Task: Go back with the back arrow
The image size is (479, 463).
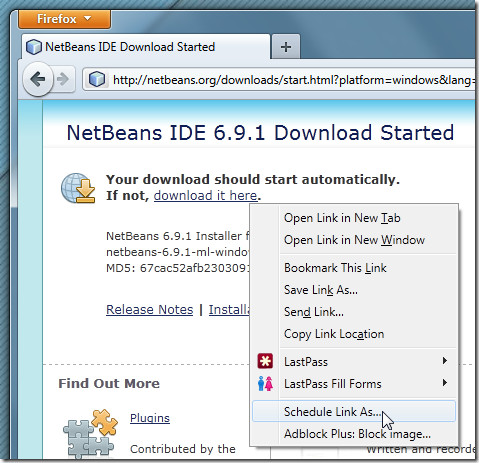Action: 38,80
